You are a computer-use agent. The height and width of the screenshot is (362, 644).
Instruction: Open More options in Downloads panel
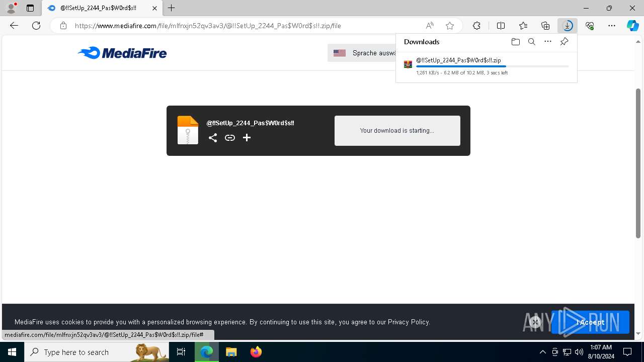548,42
